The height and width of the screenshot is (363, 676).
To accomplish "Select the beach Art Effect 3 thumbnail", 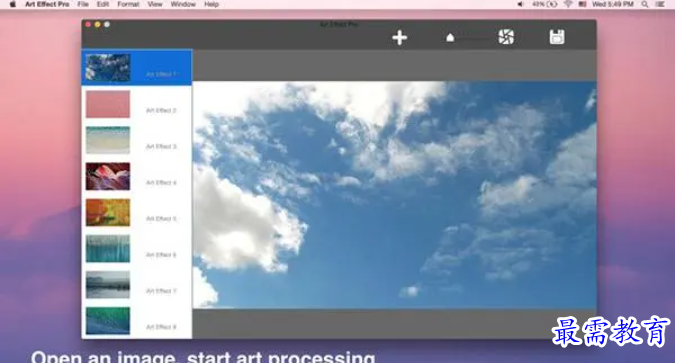I will click(x=108, y=140).
